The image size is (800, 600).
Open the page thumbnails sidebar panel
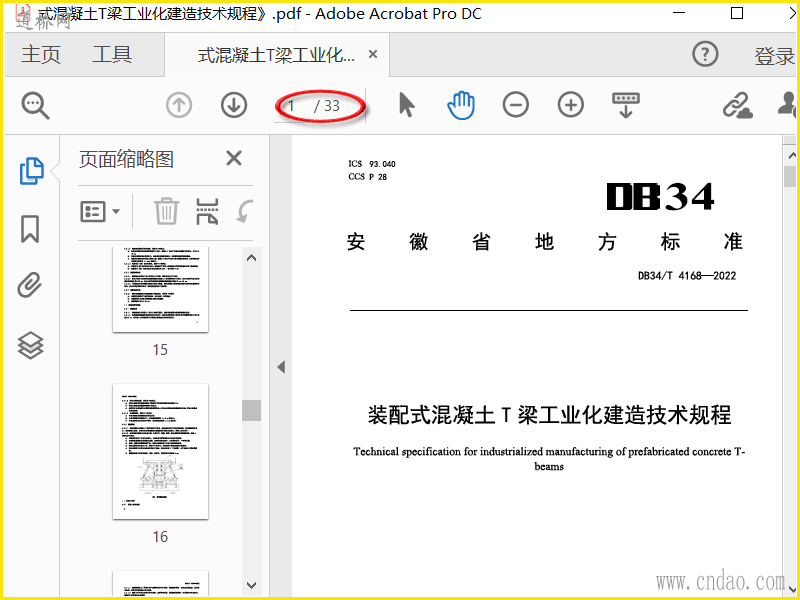31,171
